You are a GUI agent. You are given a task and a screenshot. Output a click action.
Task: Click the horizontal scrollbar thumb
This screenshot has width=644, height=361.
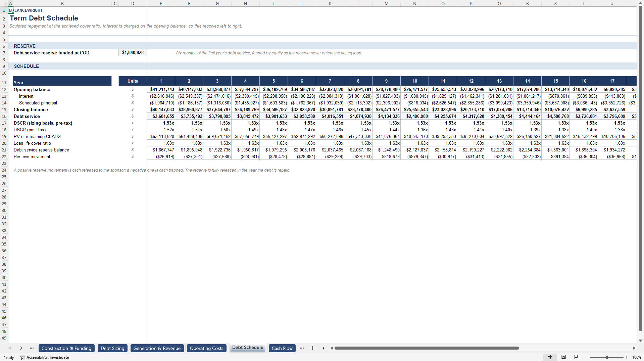427,348
